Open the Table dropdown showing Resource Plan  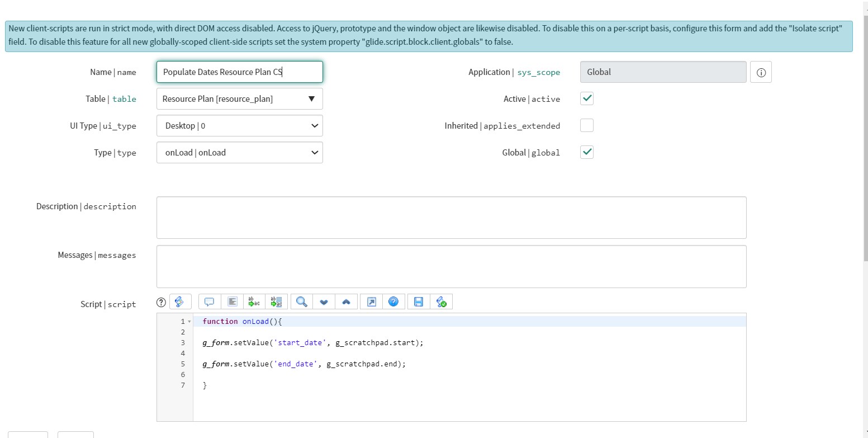point(239,99)
